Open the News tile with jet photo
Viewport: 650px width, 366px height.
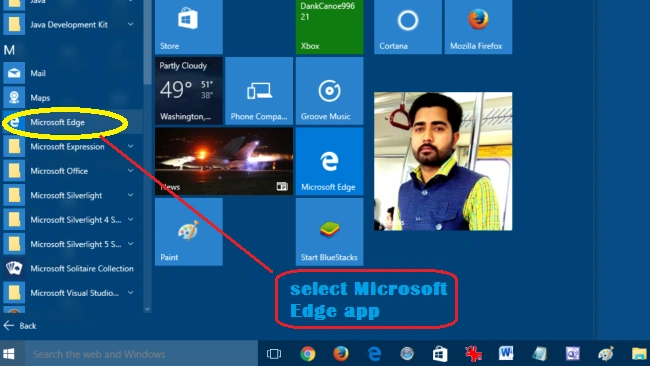click(x=224, y=161)
